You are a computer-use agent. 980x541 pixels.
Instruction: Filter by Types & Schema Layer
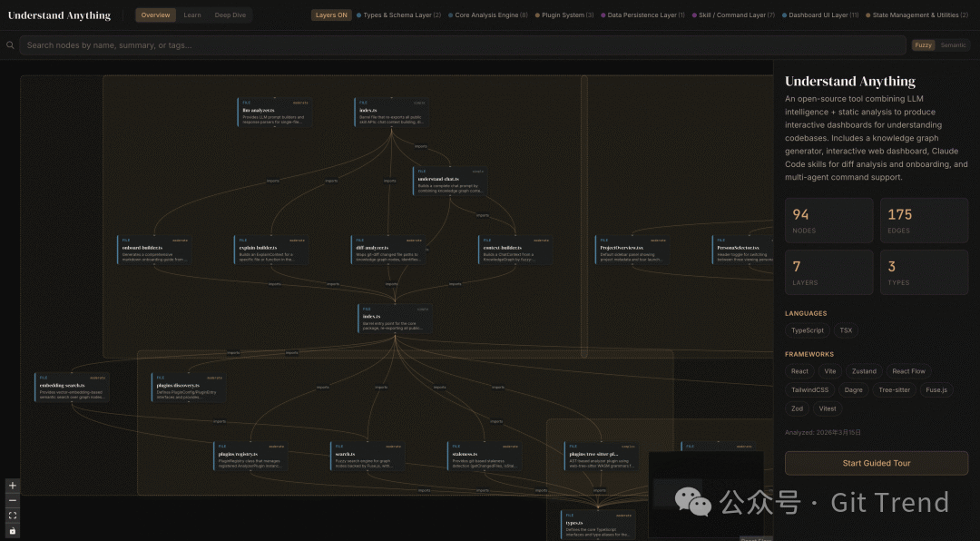[x=398, y=15]
